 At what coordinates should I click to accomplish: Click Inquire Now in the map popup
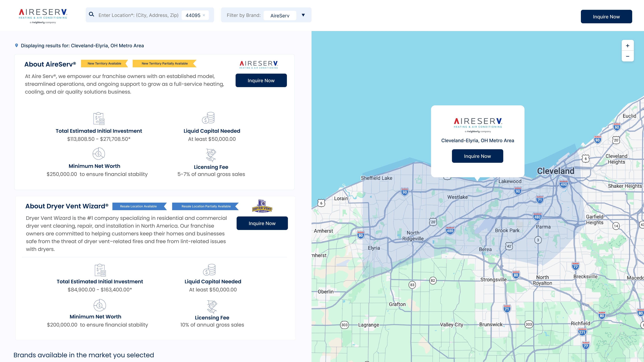pyautogui.click(x=477, y=156)
